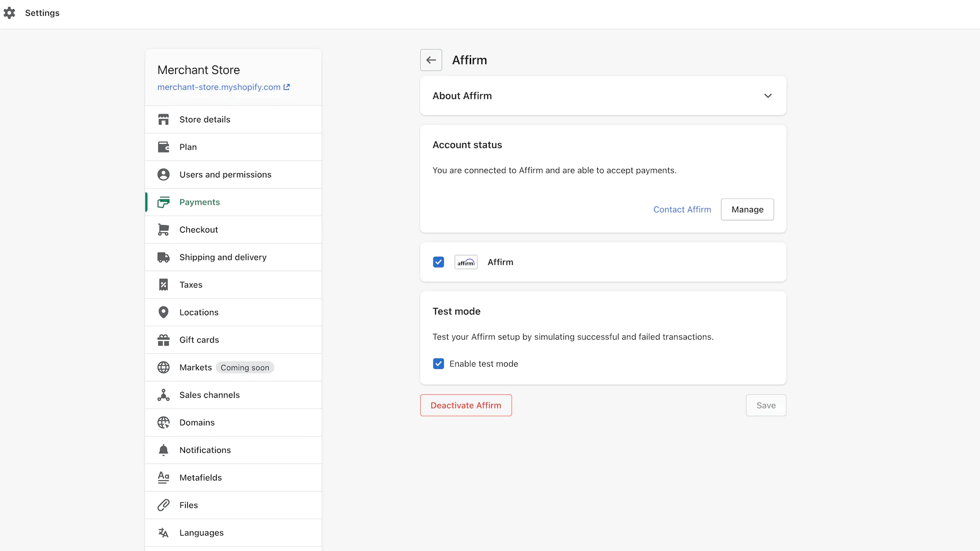This screenshot has width=980, height=551.
Task: Click the Markets globe icon
Action: (164, 367)
